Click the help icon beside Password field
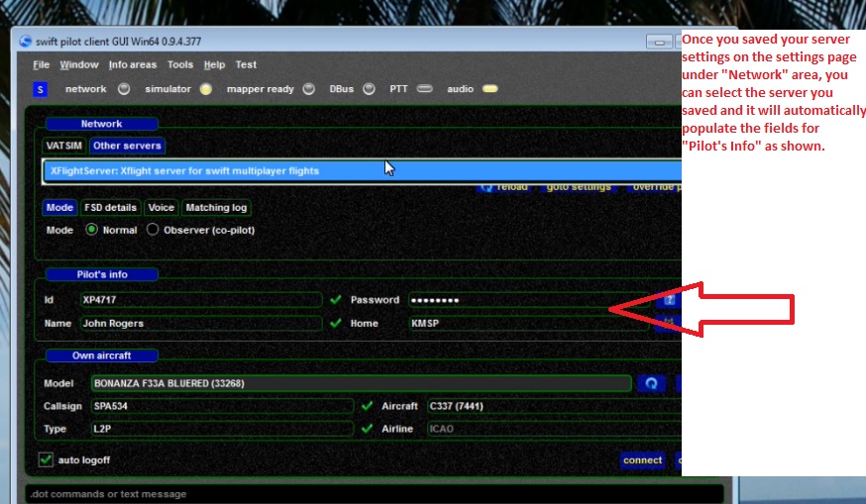866x504 pixels. click(669, 300)
